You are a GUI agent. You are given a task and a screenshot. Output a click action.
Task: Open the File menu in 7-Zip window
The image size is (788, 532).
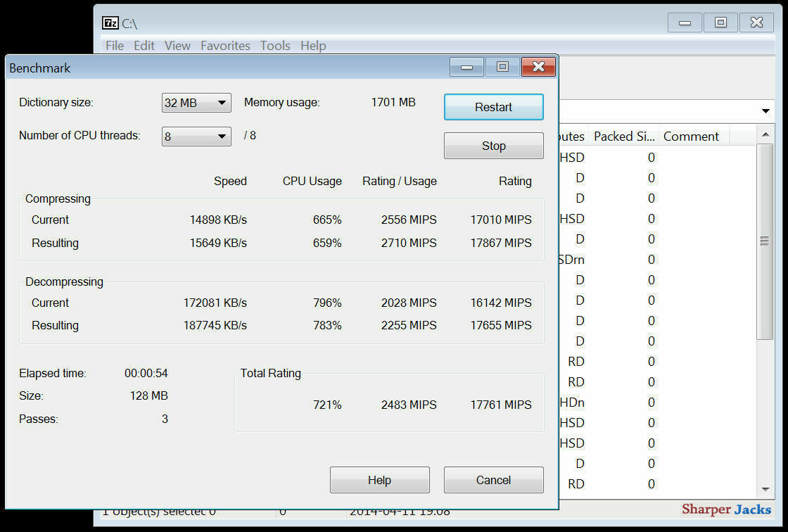pos(115,46)
